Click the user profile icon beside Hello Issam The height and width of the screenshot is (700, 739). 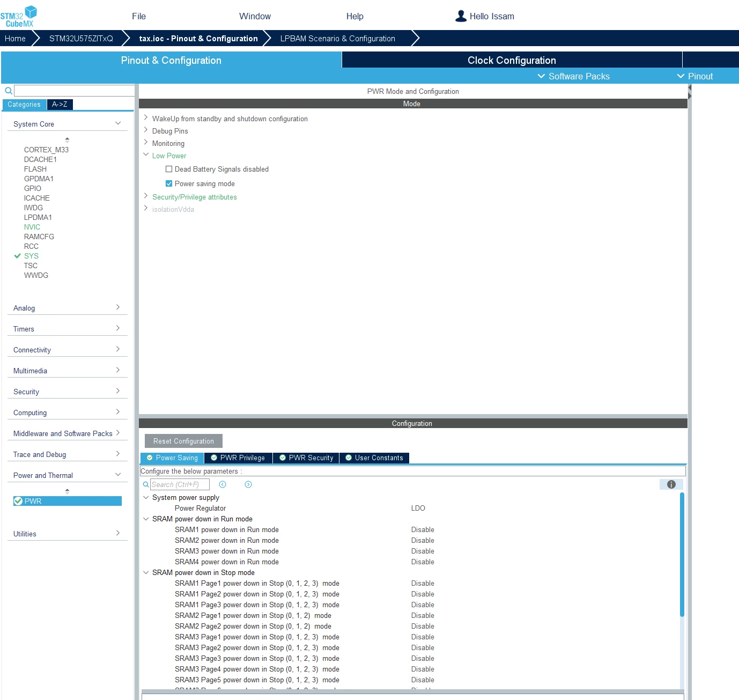pos(461,16)
